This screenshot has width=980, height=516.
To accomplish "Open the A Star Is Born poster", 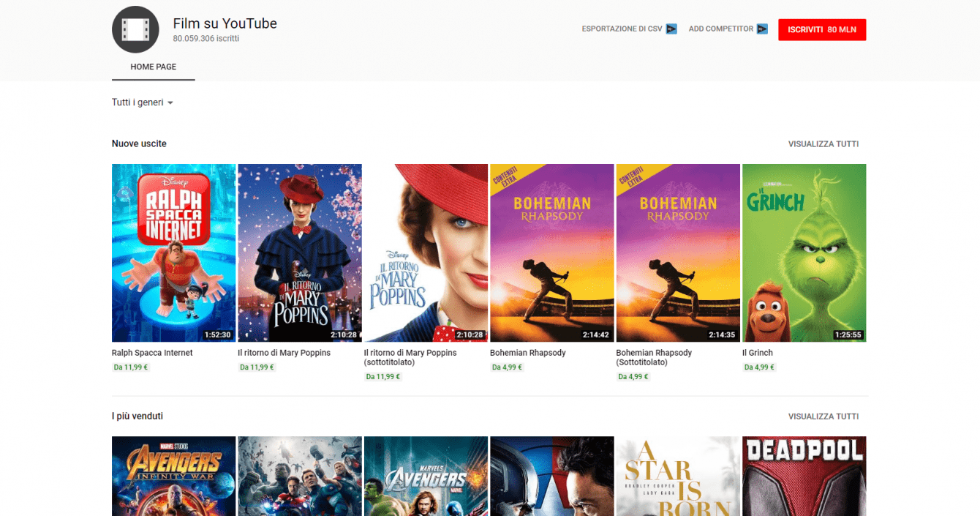I will coord(678,476).
